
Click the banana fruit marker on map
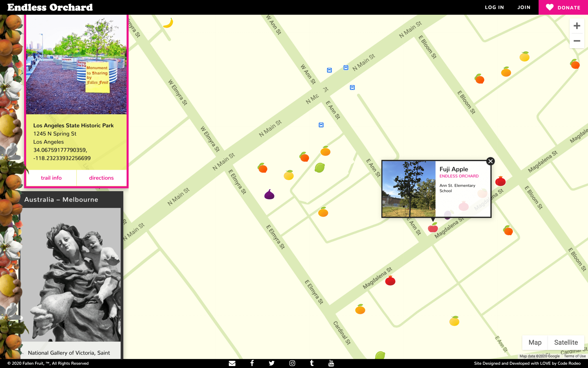pos(168,23)
